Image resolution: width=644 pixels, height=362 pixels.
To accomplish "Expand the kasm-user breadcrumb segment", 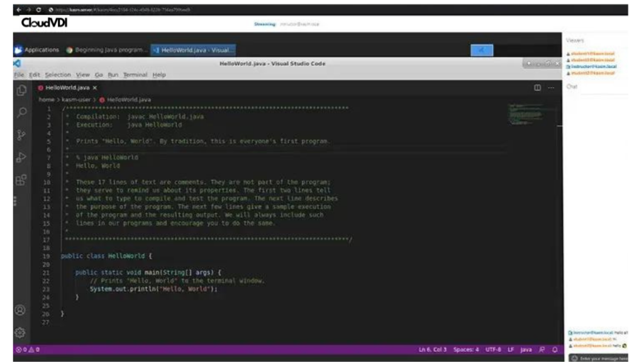I will [x=76, y=100].
